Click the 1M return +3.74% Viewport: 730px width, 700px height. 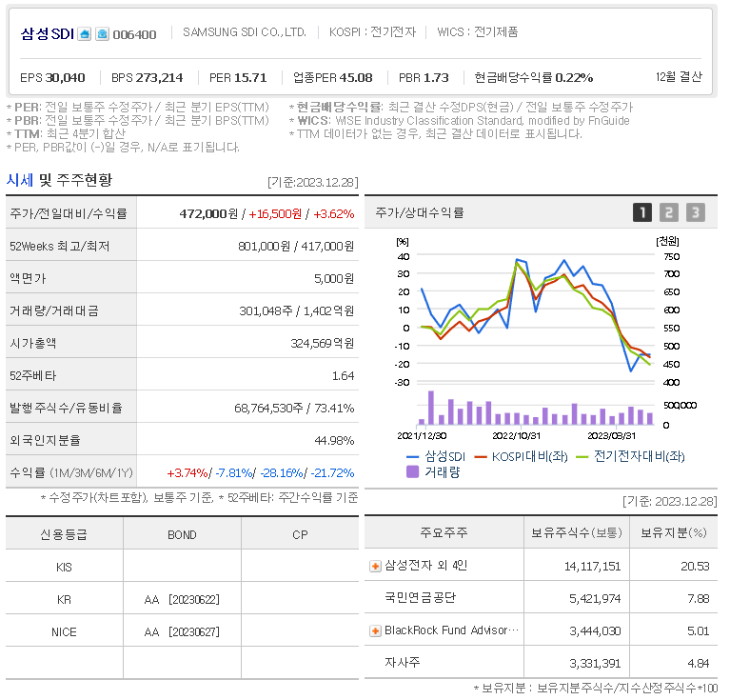coord(187,472)
